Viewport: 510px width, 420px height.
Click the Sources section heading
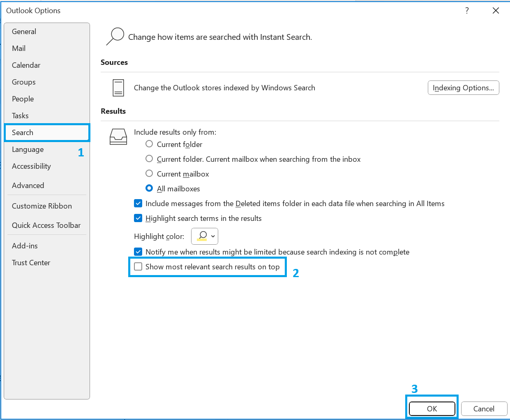(114, 62)
